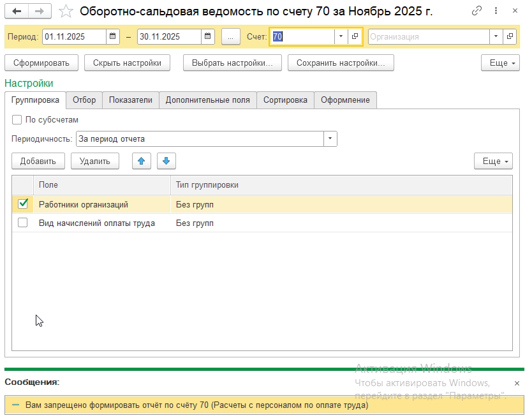Expand the Счет account dropdown
The image size is (525, 420).
tap(341, 36)
